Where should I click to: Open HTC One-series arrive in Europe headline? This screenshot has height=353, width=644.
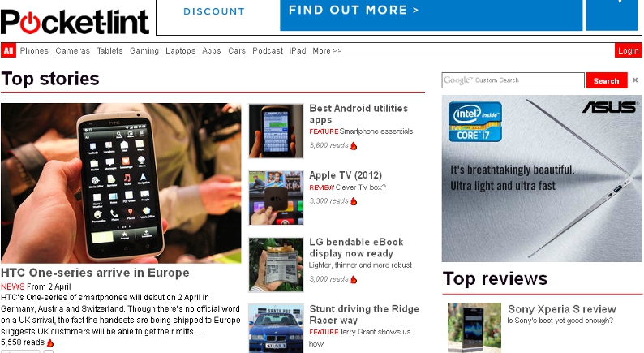pos(95,273)
